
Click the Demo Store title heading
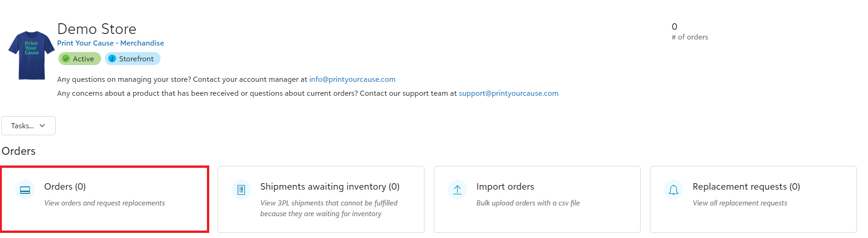coord(96,29)
